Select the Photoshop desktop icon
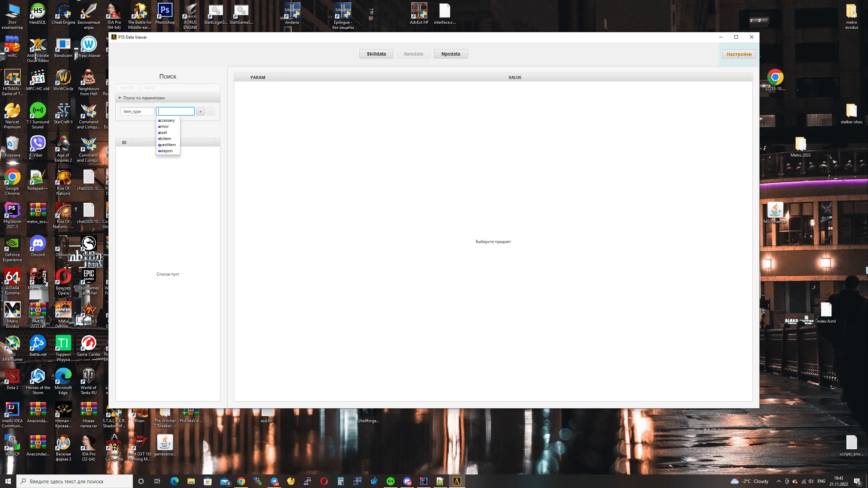Screen dimensions: 868x488 pos(165,14)
